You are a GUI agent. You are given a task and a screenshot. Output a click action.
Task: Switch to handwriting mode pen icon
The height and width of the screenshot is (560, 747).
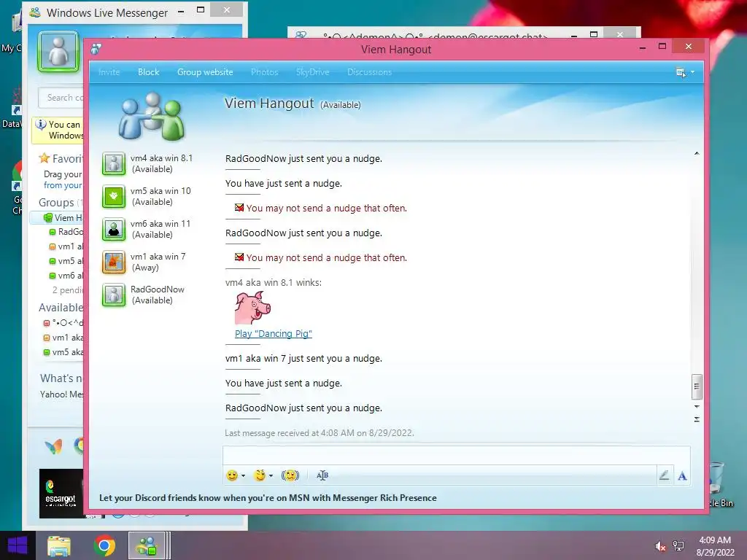coord(664,475)
